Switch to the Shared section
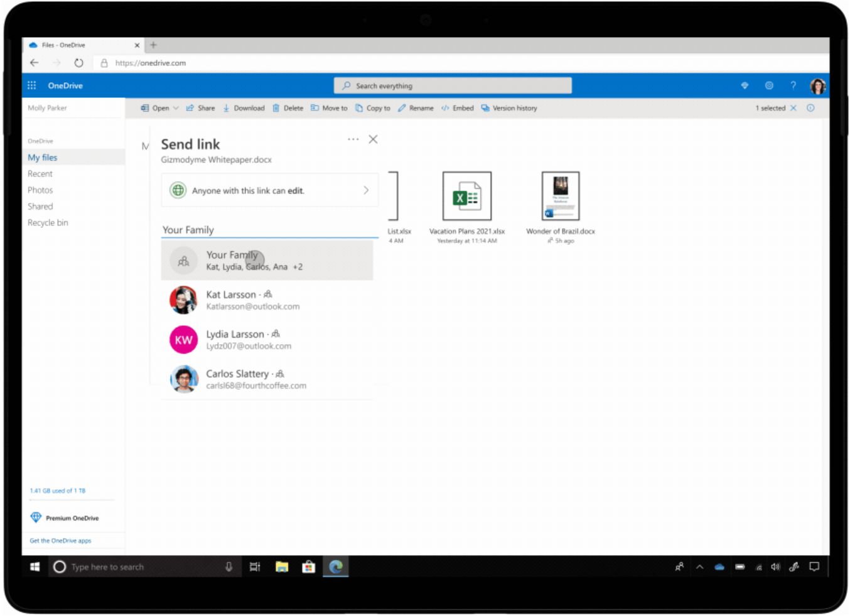The height and width of the screenshot is (616, 850). 40,206
